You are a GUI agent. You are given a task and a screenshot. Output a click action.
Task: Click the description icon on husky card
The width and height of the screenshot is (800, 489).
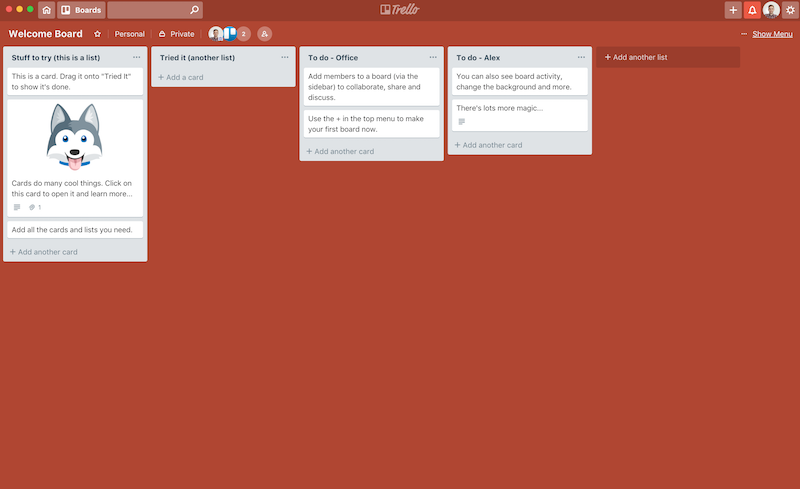click(x=17, y=207)
